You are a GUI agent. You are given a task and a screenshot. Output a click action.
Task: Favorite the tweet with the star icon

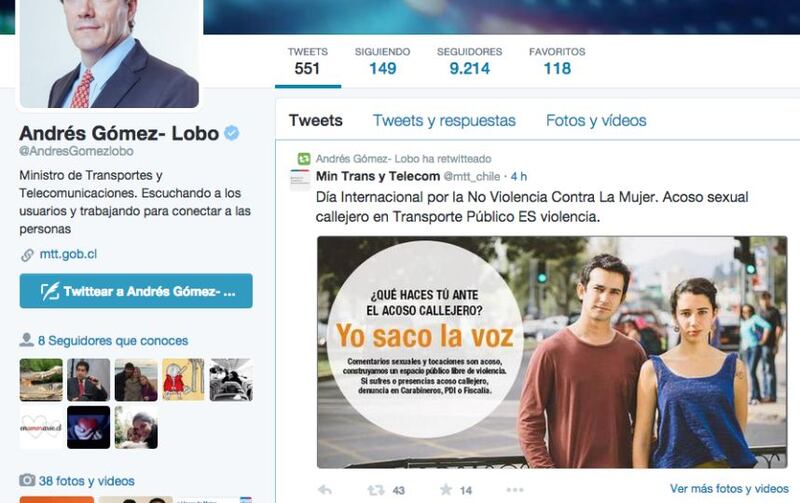click(445, 490)
